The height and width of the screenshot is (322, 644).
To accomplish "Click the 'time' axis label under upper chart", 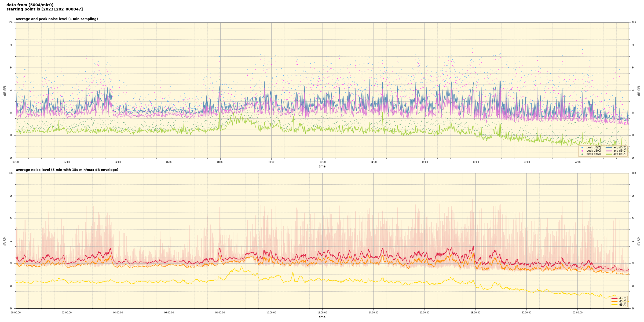I will point(322,166).
